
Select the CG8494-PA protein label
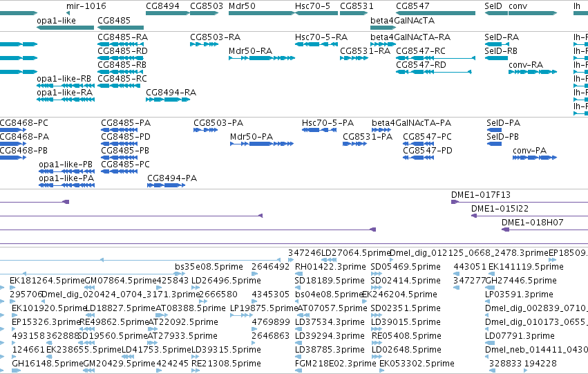pos(172,178)
